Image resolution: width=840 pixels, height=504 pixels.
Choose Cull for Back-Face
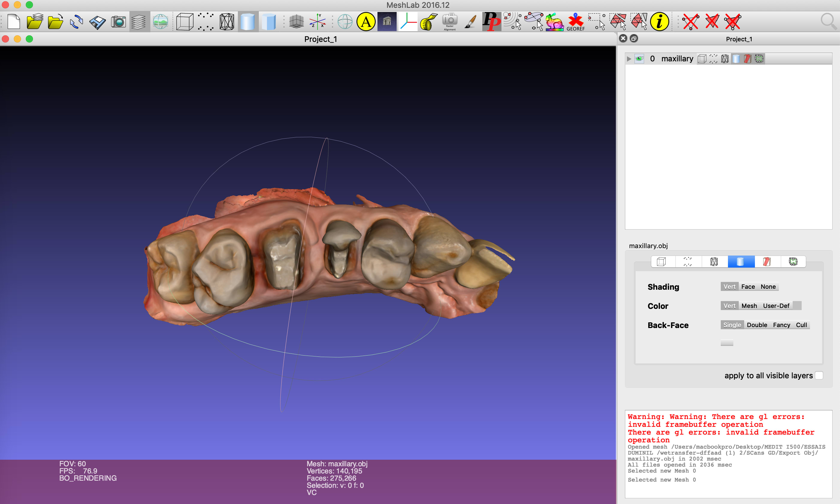coord(801,325)
